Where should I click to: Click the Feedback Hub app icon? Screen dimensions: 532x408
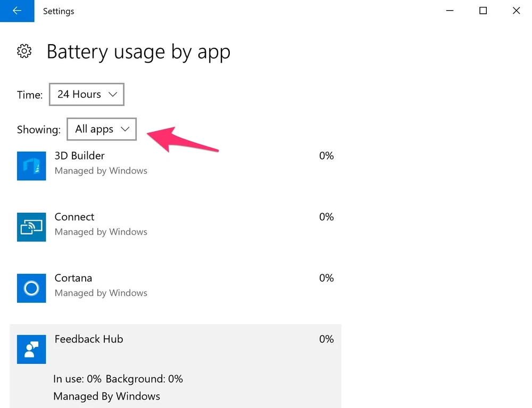31,349
